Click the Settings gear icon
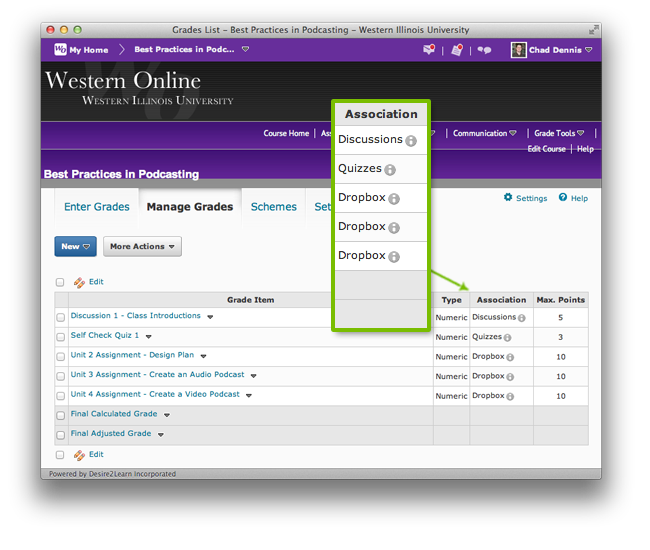Screen dimensions: 650x550 tap(508, 198)
